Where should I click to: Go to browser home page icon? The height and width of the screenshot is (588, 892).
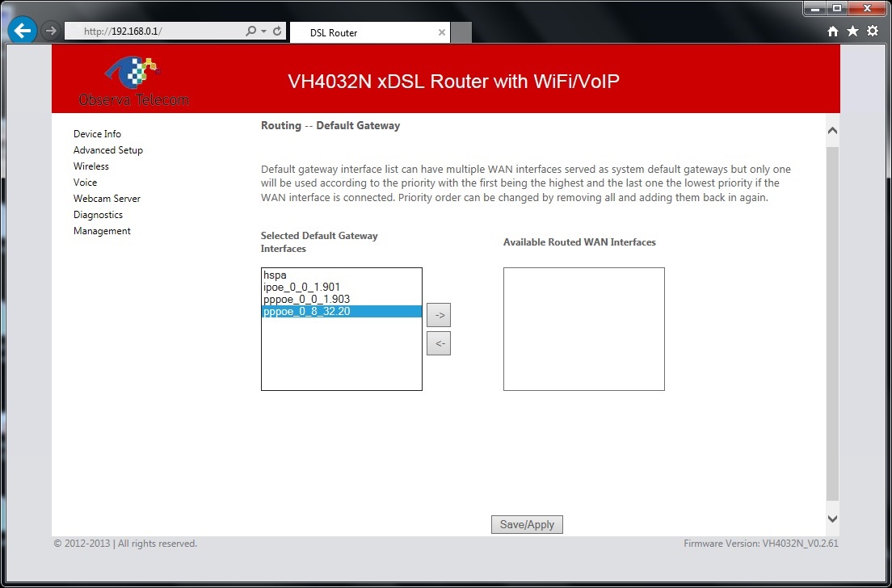[833, 31]
